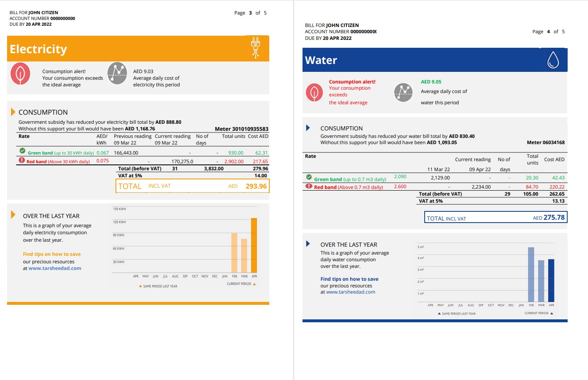Viewport: 588px width, 380px height.
Task: Switch to the Electricity section header
Action: (38, 49)
